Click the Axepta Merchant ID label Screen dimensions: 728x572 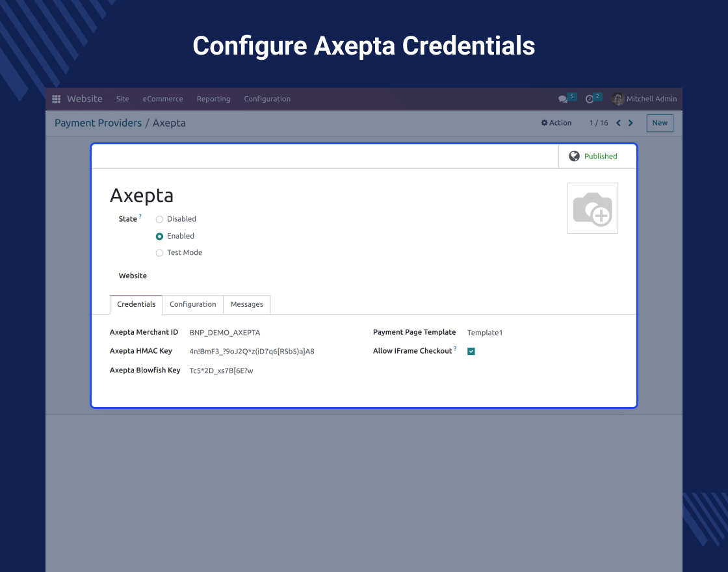coord(144,332)
